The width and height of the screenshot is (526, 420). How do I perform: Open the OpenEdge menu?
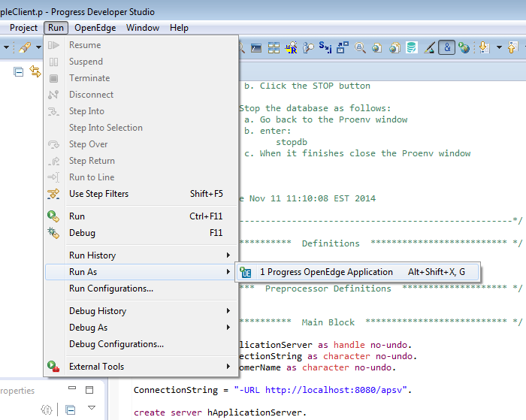click(x=95, y=28)
